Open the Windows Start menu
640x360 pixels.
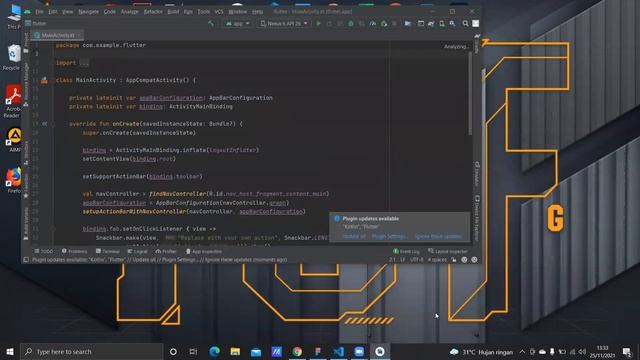click(x=10, y=351)
